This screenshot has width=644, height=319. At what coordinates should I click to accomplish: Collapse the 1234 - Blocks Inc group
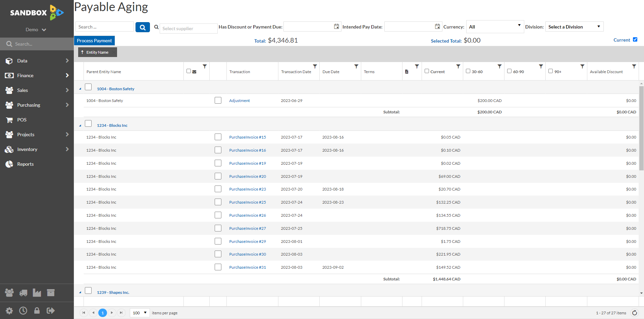(80, 125)
